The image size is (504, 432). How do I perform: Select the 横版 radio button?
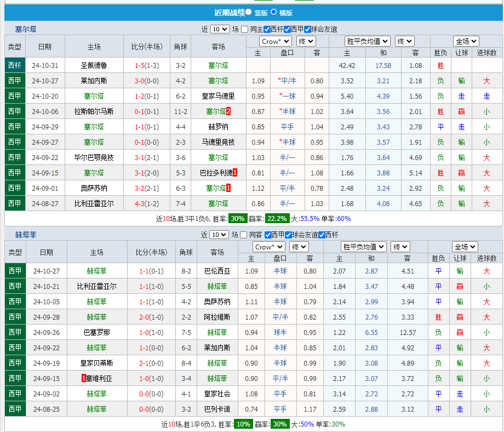(x=272, y=12)
